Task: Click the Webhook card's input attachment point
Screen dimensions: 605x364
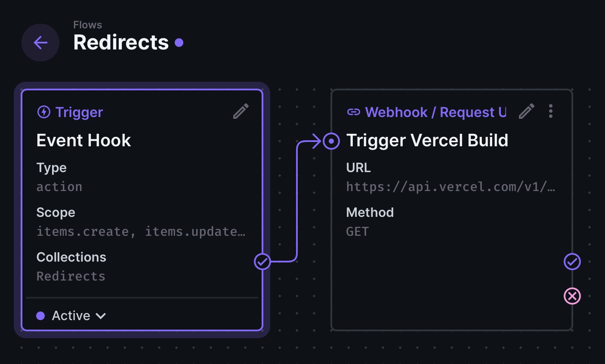Action: point(331,141)
